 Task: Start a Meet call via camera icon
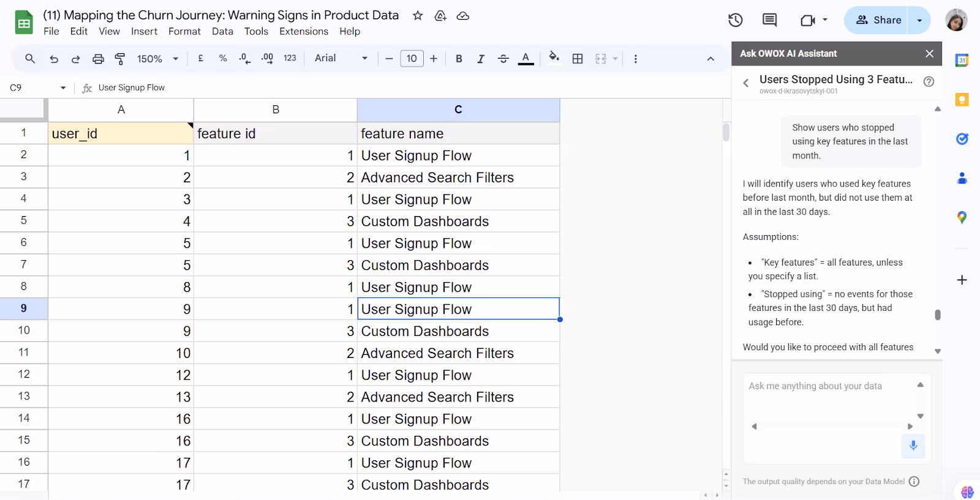point(808,20)
